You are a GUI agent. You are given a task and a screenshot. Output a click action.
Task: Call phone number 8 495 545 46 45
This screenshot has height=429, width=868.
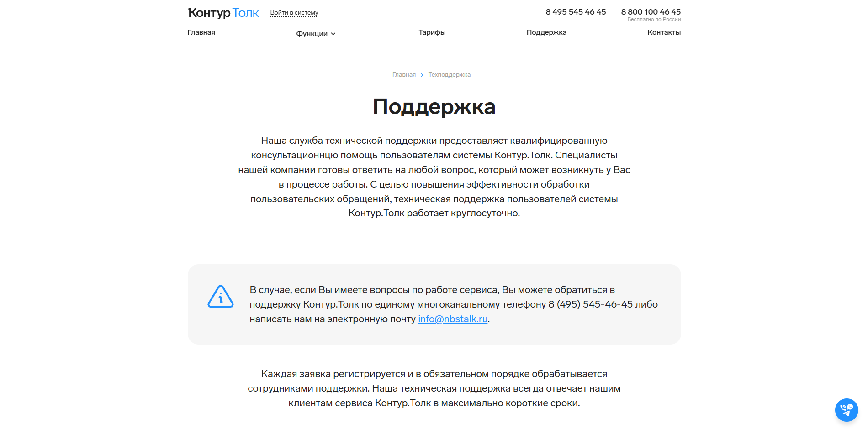576,12
